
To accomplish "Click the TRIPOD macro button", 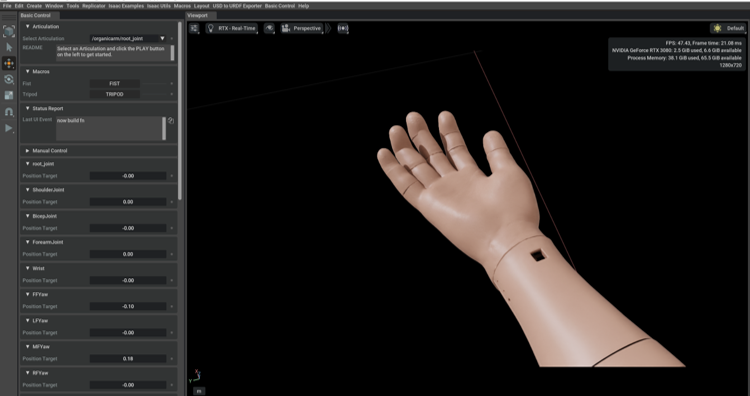I will pos(115,94).
